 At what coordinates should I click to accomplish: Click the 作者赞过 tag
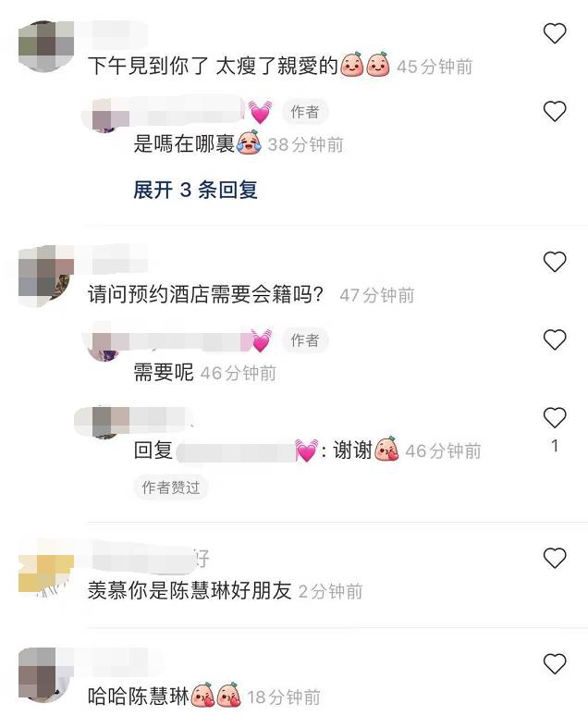[171, 487]
